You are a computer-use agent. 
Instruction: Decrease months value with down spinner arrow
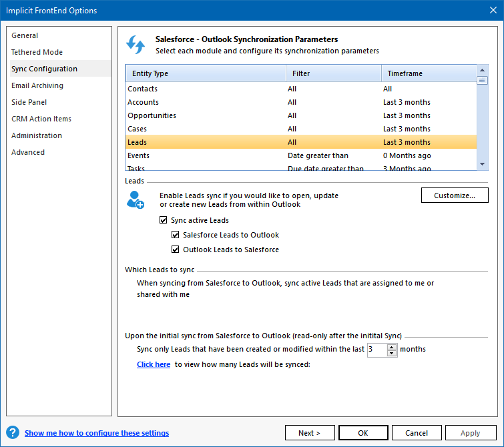point(392,352)
